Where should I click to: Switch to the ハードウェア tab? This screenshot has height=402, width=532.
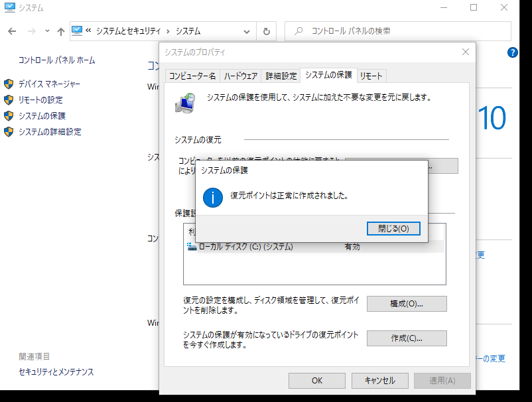click(x=240, y=76)
